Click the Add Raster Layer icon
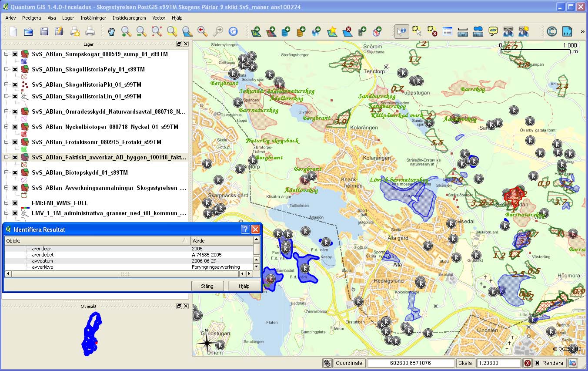Viewport: 588px width, 371px height. tap(271, 31)
